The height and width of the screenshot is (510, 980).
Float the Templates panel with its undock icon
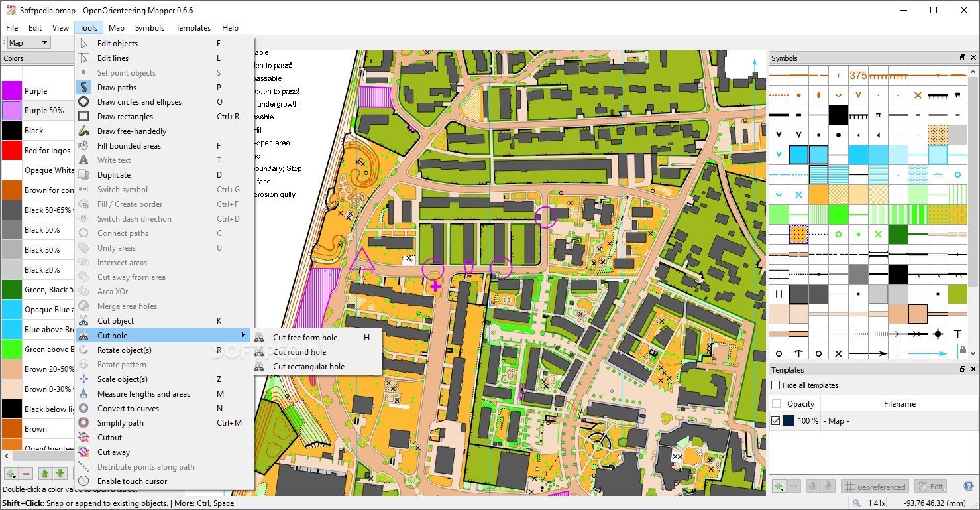pos(963,369)
